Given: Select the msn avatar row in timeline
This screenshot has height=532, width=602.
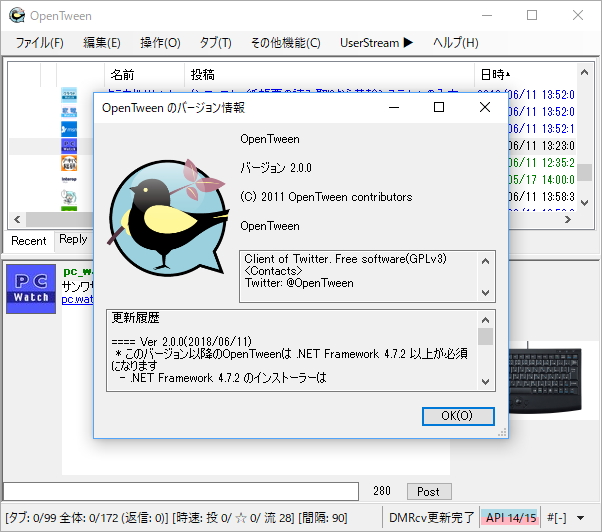Looking at the screenshot, I should click(69, 129).
